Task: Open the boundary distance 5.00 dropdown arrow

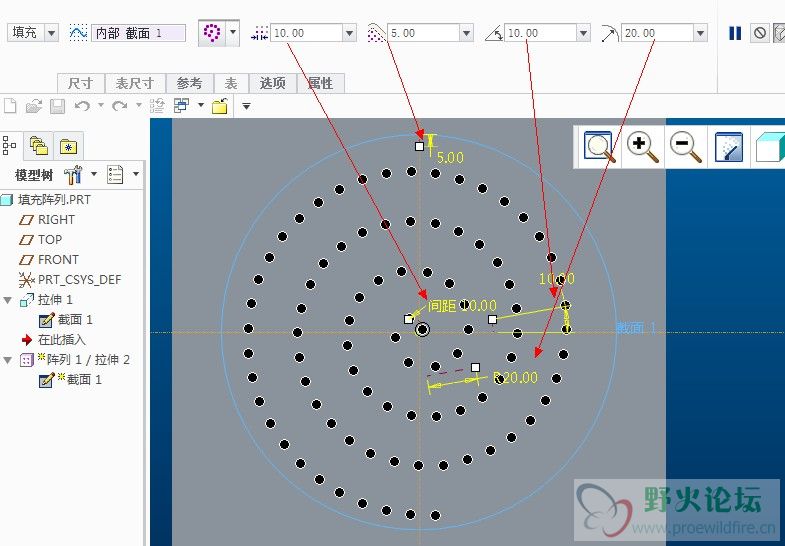Action: [467, 34]
